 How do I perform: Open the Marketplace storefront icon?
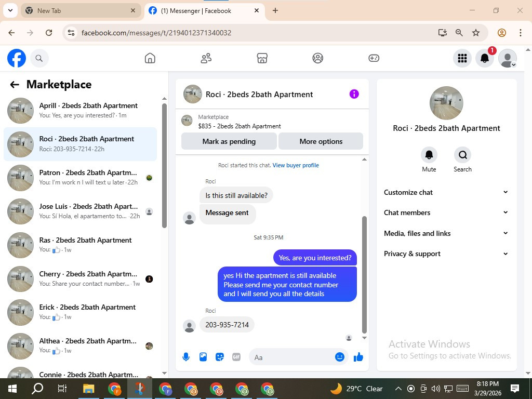(262, 58)
